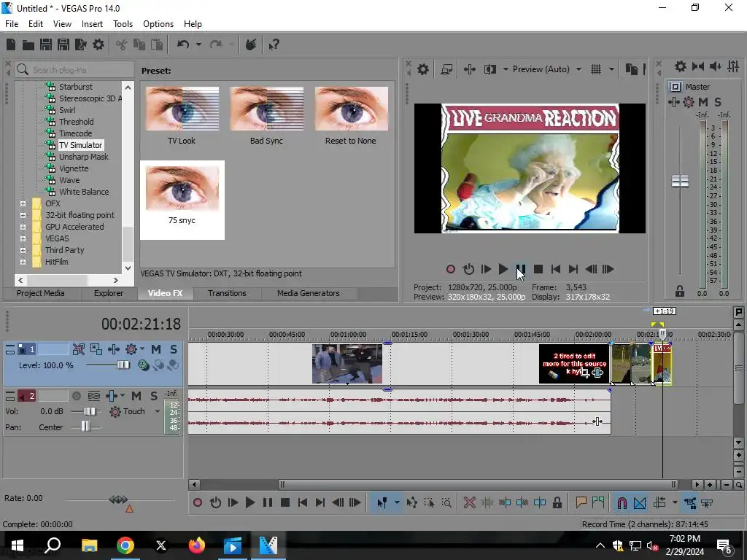The height and width of the screenshot is (560, 747).
Task: Click the preview overlays grid icon
Action: [595, 69]
